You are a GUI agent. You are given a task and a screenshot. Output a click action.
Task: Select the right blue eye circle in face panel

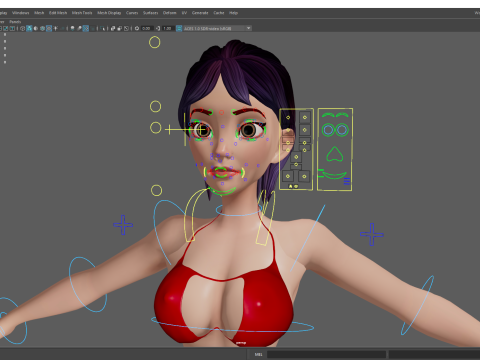[x=342, y=130]
